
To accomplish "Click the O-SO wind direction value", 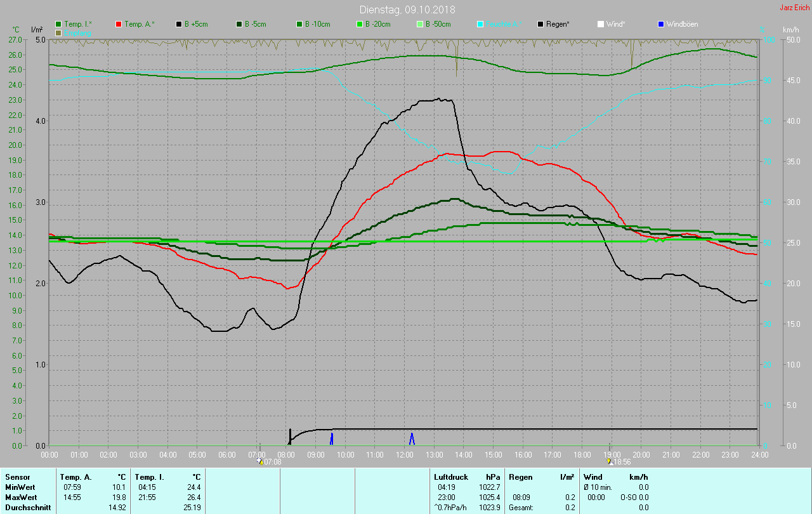I will tap(629, 497).
